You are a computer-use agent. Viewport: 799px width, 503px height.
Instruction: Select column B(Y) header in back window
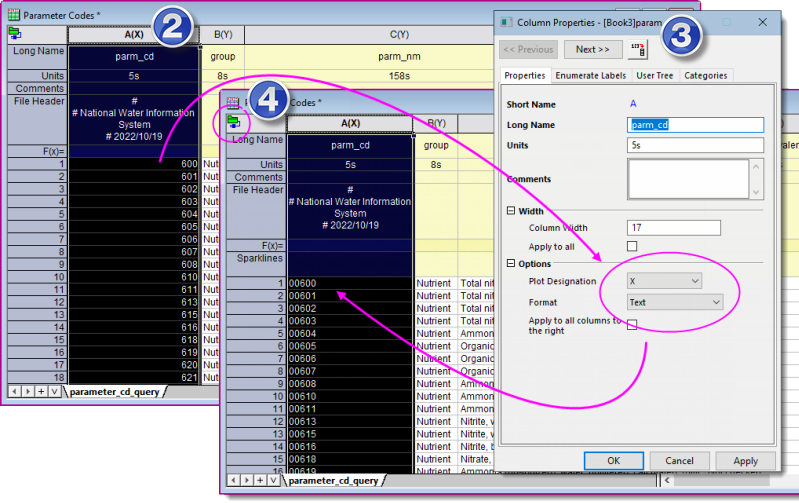coord(223,35)
